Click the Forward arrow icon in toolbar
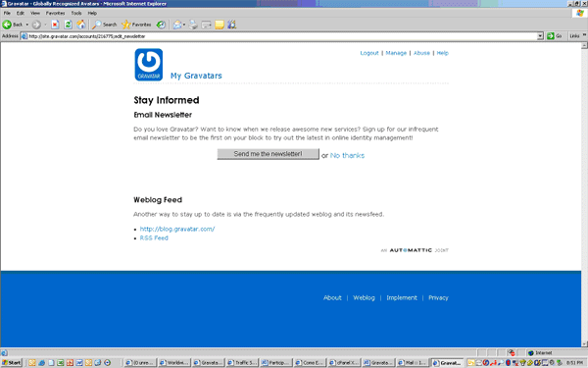Image resolution: width=588 pixels, height=368 pixels. click(36, 25)
